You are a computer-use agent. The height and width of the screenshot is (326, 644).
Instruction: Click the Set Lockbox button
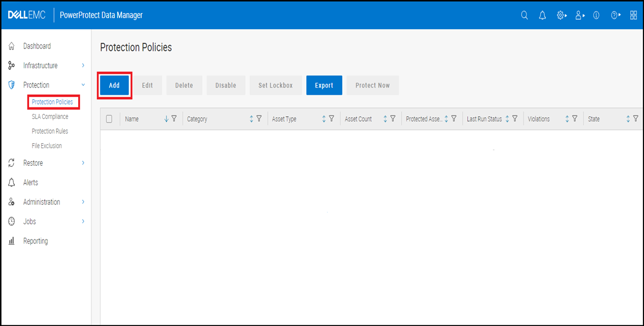pyautogui.click(x=275, y=85)
